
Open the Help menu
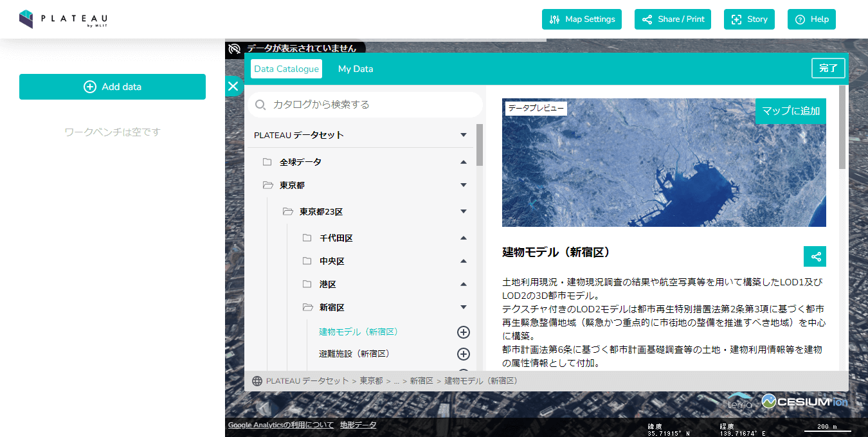tap(811, 19)
